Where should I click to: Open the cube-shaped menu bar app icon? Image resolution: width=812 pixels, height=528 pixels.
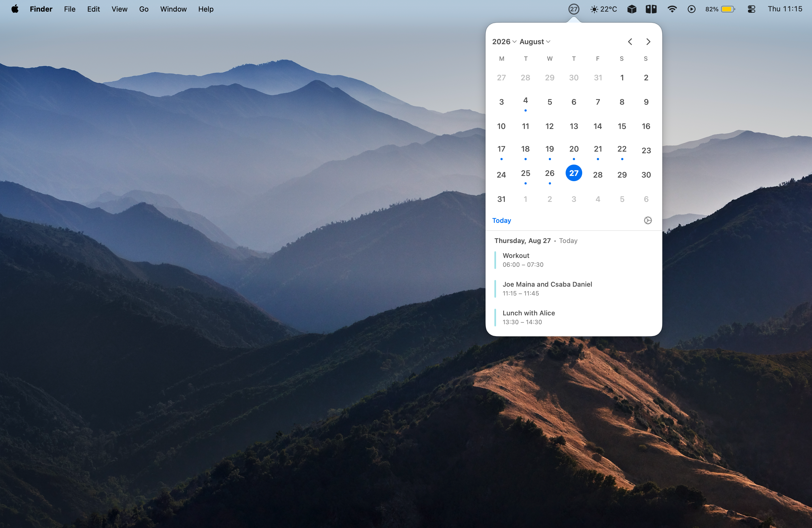(x=632, y=9)
